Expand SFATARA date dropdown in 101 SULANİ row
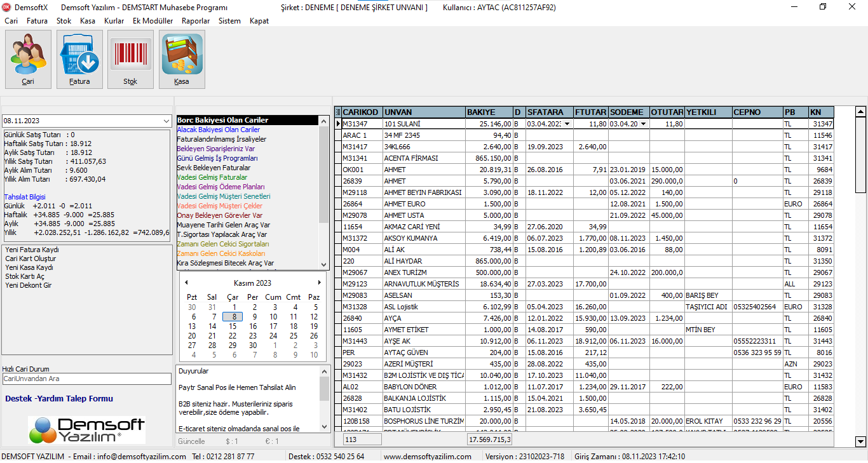Viewport: 868px width, 463px height. coord(567,124)
